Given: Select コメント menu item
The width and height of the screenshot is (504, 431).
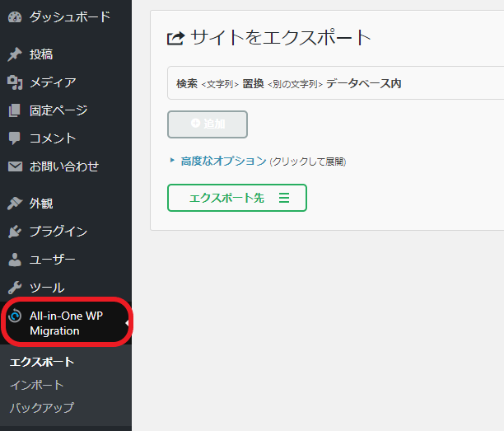Looking at the screenshot, I should 53,138.
